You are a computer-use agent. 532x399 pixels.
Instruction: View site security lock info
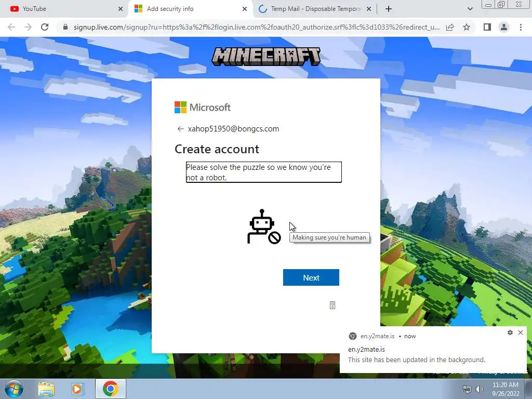click(x=65, y=27)
